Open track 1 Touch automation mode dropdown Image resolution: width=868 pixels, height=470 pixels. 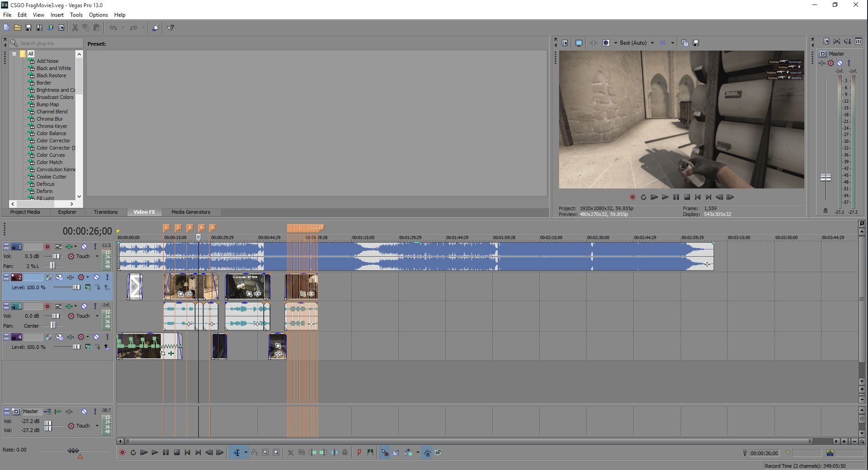pyautogui.click(x=97, y=256)
